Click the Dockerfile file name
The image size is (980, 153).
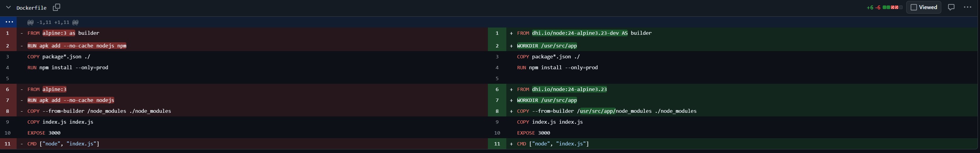[31, 8]
